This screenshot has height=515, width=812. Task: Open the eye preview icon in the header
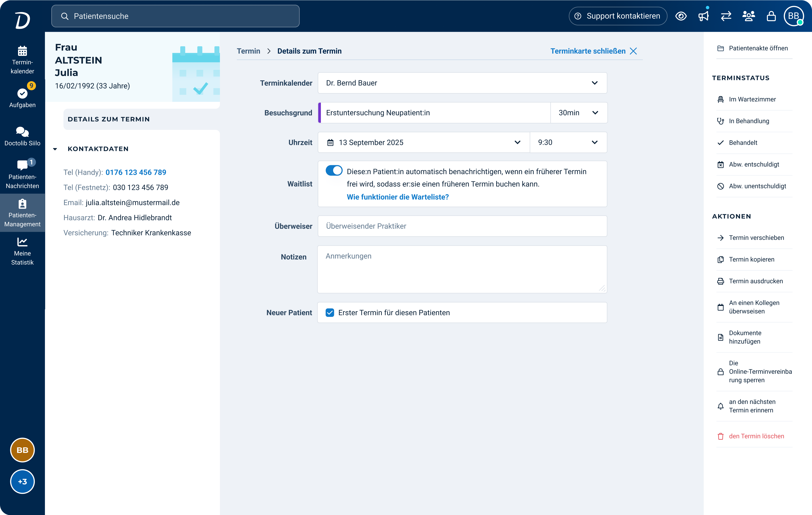click(681, 16)
